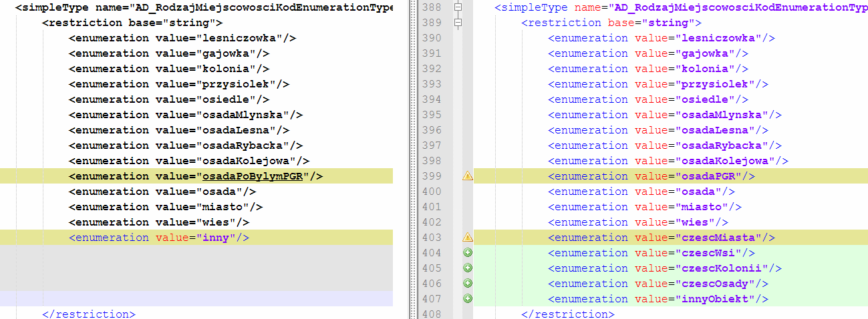Select line number 401 in the gutter

432,207
